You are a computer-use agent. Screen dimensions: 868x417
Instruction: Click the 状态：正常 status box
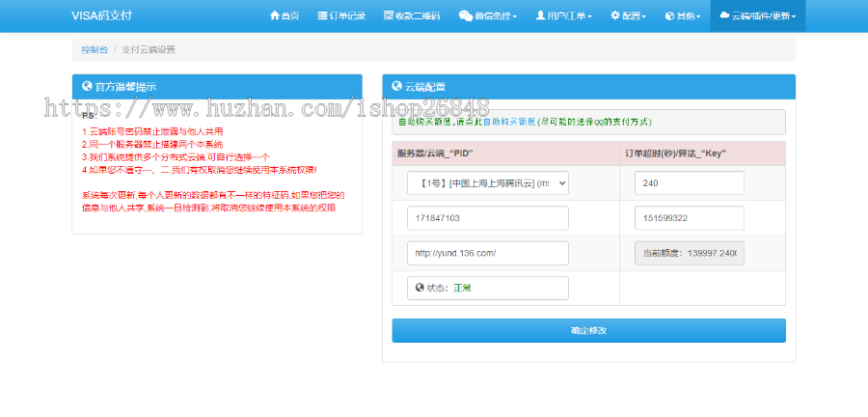pos(488,288)
